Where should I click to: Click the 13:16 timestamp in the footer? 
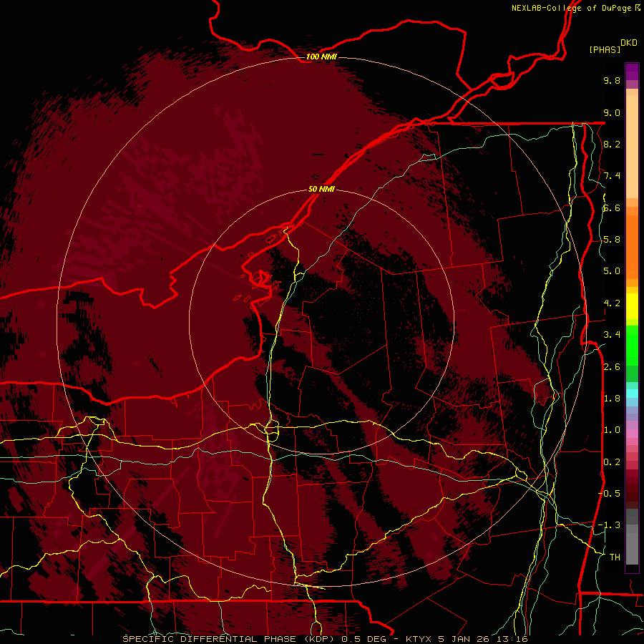(x=512, y=639)
